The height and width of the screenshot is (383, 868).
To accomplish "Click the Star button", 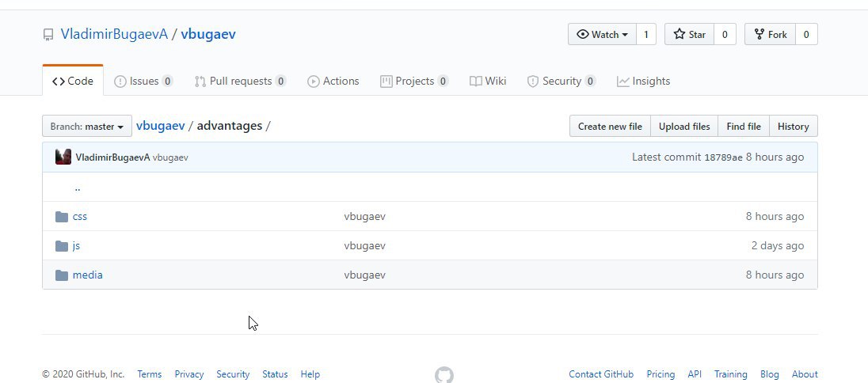I will [x=689, y=34].
